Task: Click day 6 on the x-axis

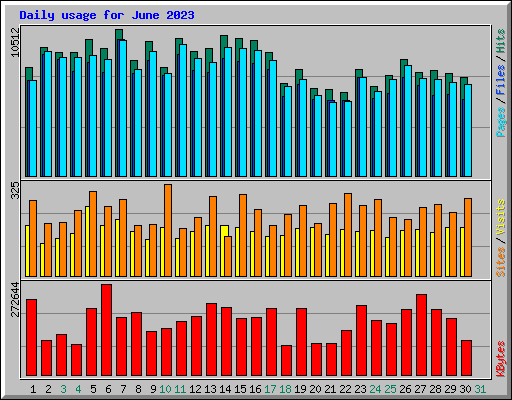Action: 108,389
